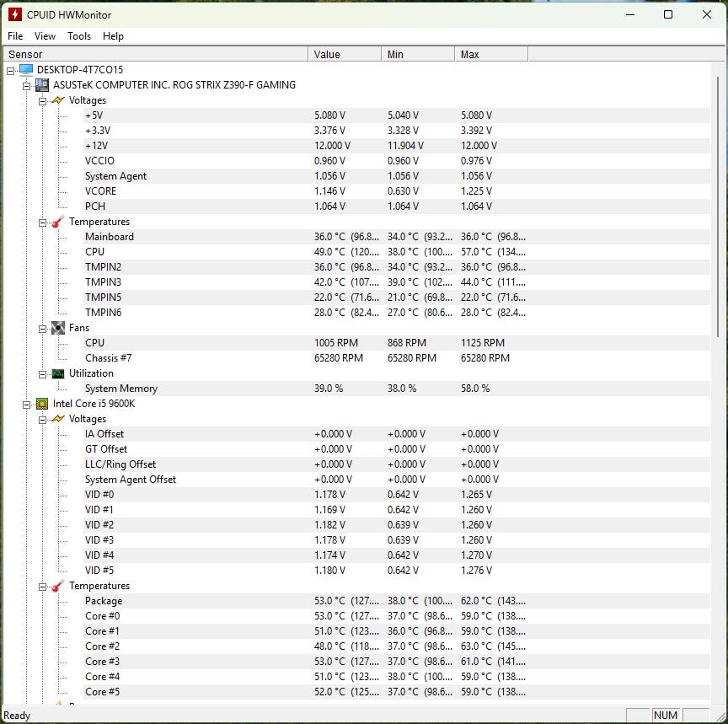Select the GT Offset row
The width and height of the screenshot is (728, 724).
point(397,449)
